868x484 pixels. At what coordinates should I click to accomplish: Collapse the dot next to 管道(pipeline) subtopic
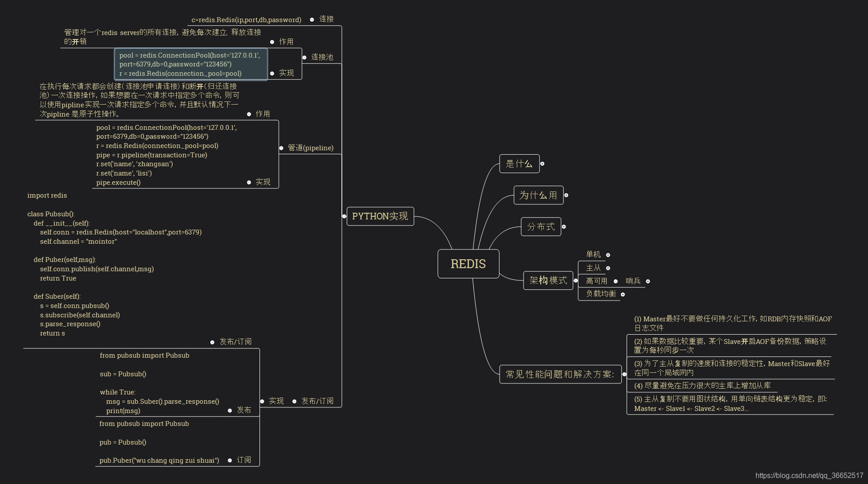(x=281, y=148)
